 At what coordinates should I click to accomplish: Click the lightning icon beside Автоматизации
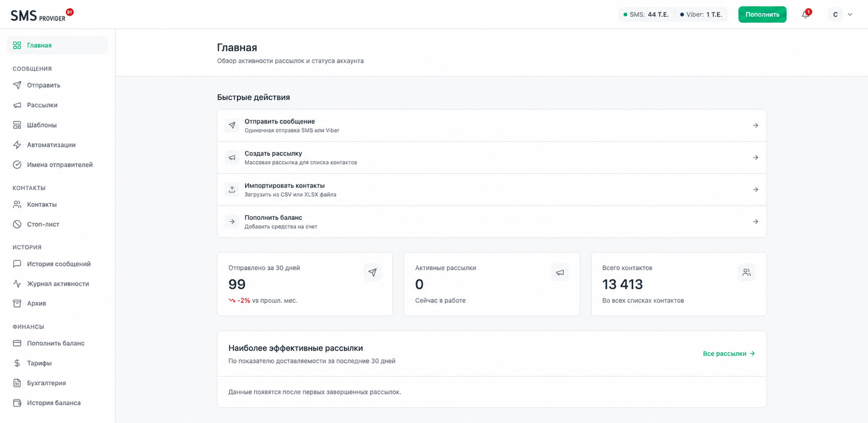[x=17, y=145]
